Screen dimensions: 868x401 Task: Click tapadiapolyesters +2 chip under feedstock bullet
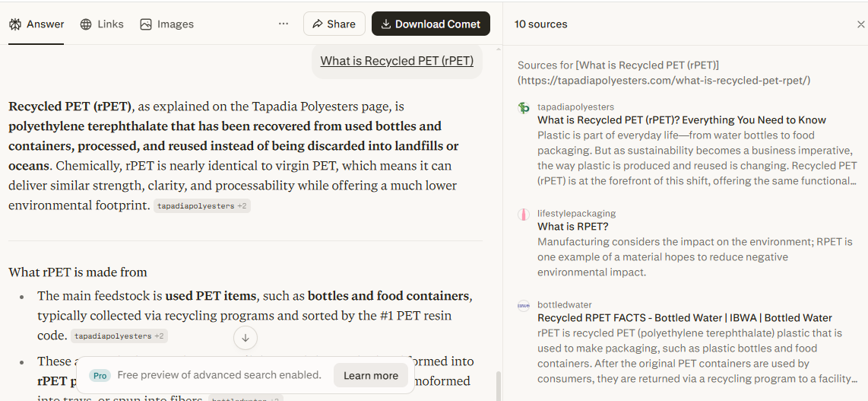119,336
